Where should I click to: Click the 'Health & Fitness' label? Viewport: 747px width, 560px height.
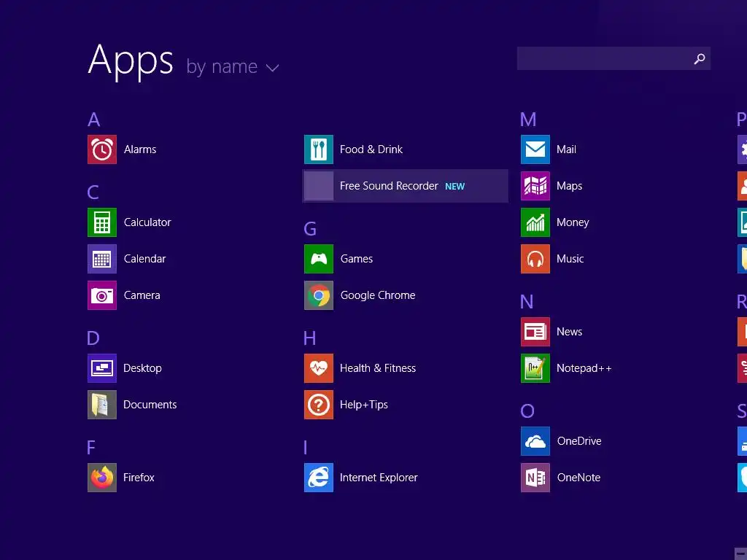[x=378, y=368]
